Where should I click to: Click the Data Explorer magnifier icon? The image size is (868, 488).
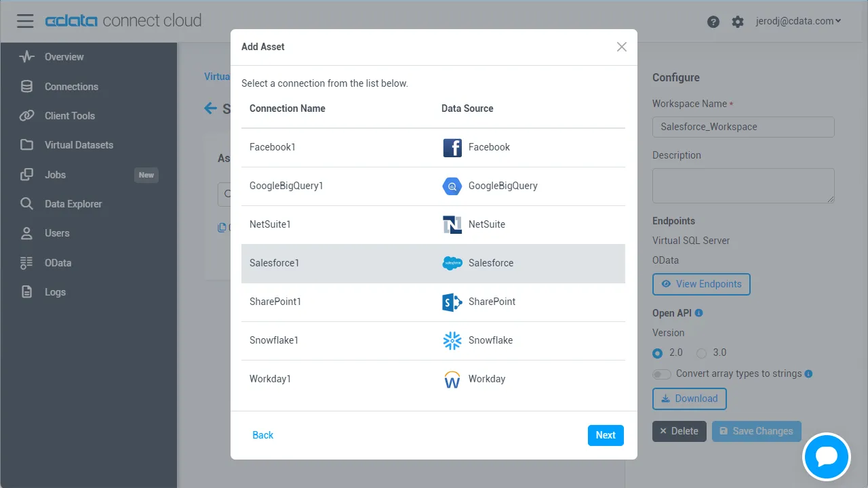26,204
